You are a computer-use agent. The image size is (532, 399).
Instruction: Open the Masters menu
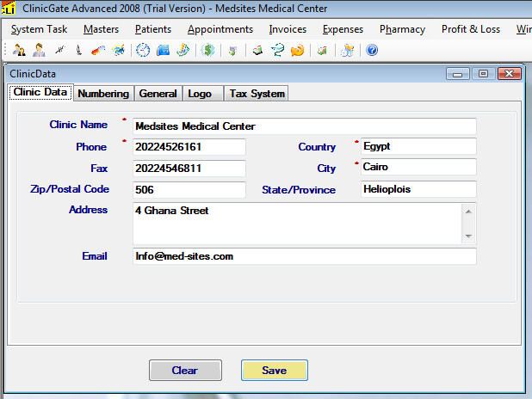pos(101,29)
